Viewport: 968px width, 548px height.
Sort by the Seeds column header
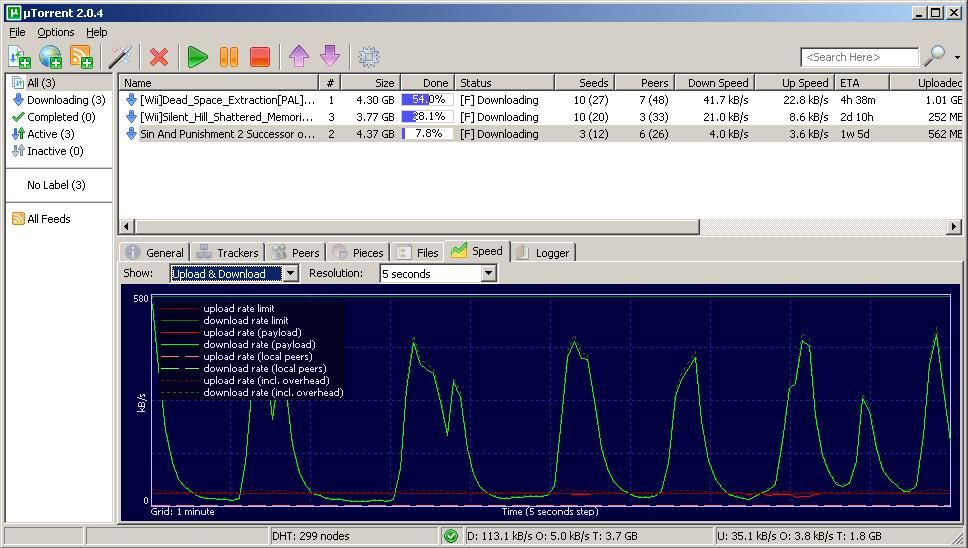584,83
